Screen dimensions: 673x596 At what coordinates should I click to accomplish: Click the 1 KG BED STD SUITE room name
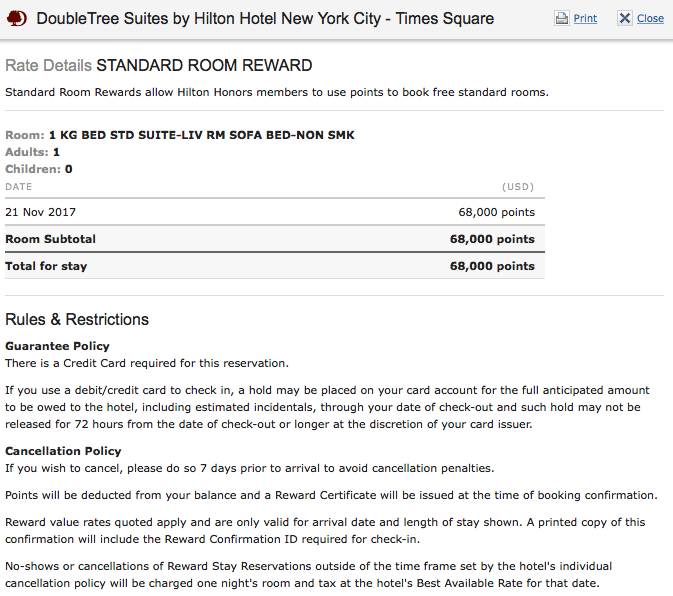pos(202,135)
